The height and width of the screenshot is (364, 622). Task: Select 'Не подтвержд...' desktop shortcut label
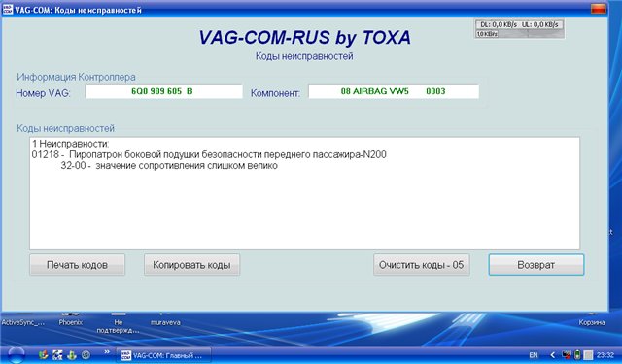pyautogui.click(x=119, y=327)
